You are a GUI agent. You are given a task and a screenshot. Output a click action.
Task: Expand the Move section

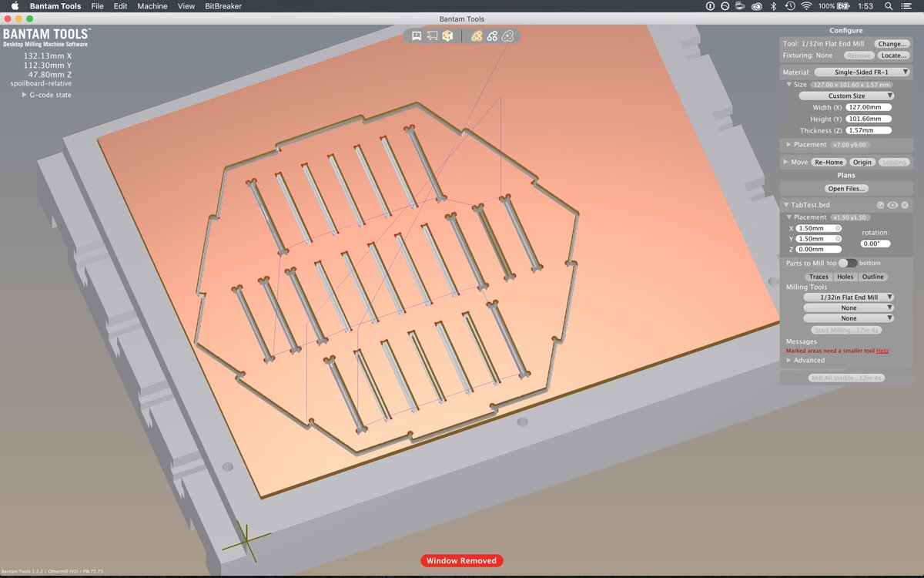click(785, 162)
